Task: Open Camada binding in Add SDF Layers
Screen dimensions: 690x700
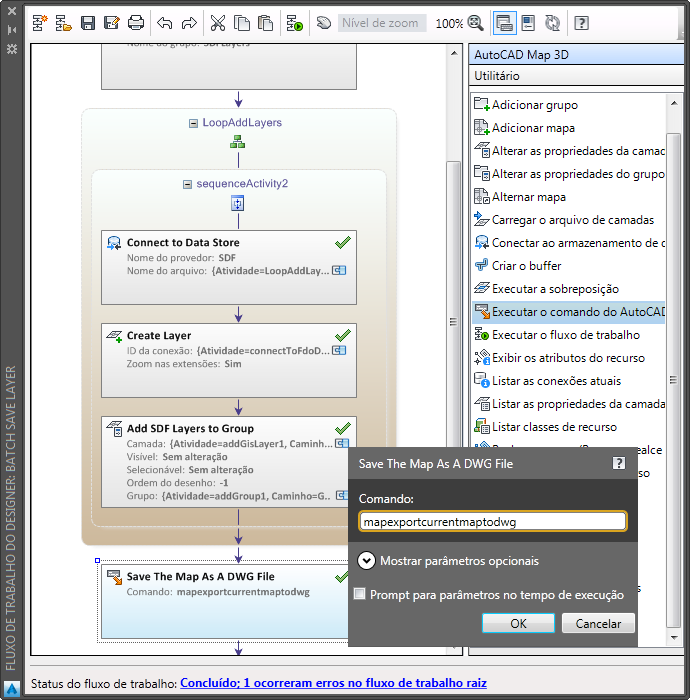Action: (x=342, y=443)
